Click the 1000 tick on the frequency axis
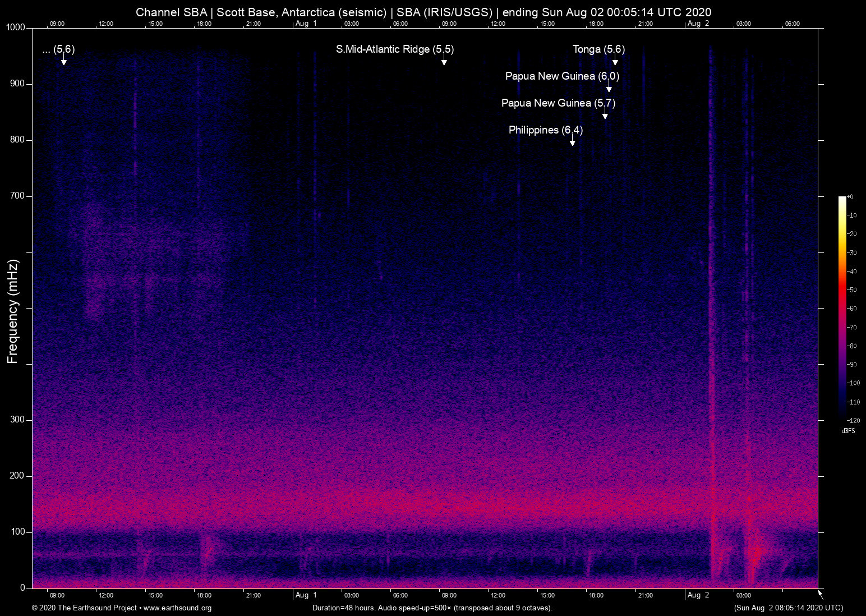This screenshot has height=616, width=866. click(15, 27)
